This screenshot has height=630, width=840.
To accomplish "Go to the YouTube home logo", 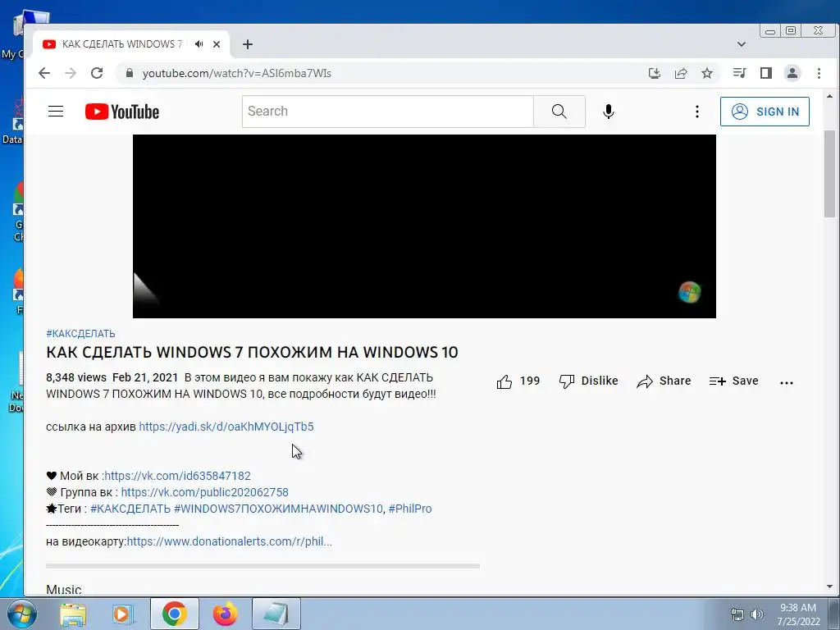I will 122,112.
